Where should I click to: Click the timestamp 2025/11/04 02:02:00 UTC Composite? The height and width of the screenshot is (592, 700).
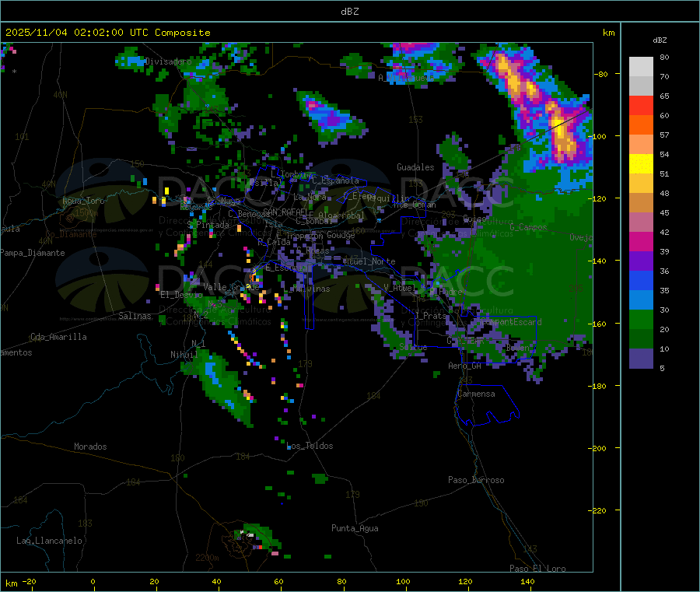(x=107, y=33)
